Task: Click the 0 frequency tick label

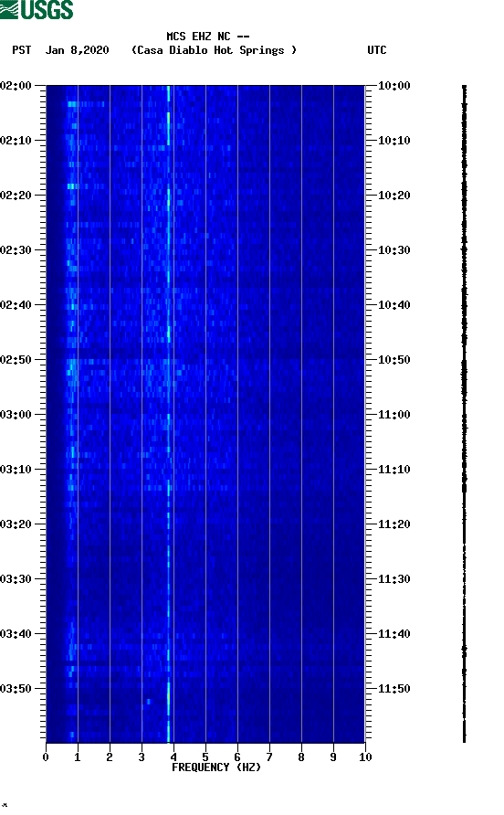Action: point(46,757)
